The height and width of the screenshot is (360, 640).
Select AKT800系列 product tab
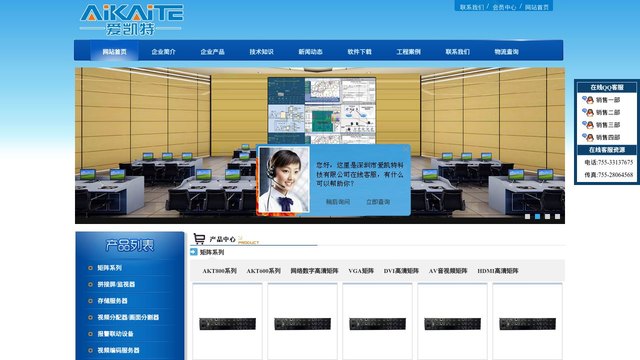(220, 271)
